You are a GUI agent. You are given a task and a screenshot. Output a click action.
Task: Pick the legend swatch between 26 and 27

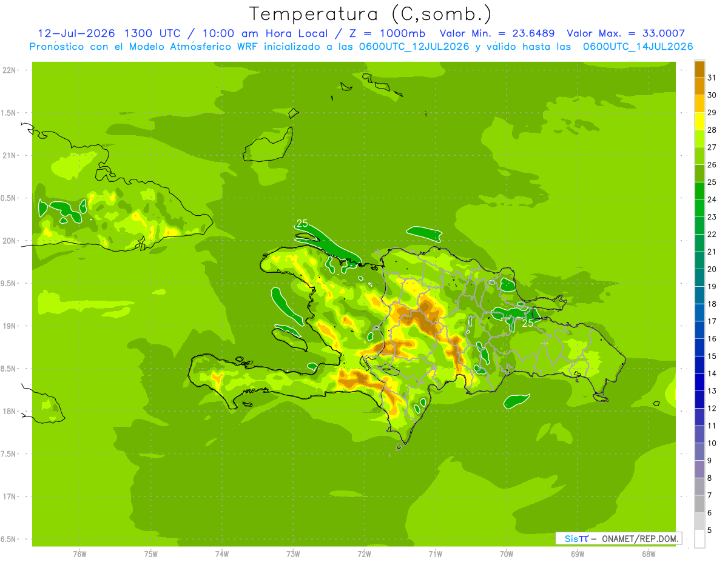click(699, 156)
